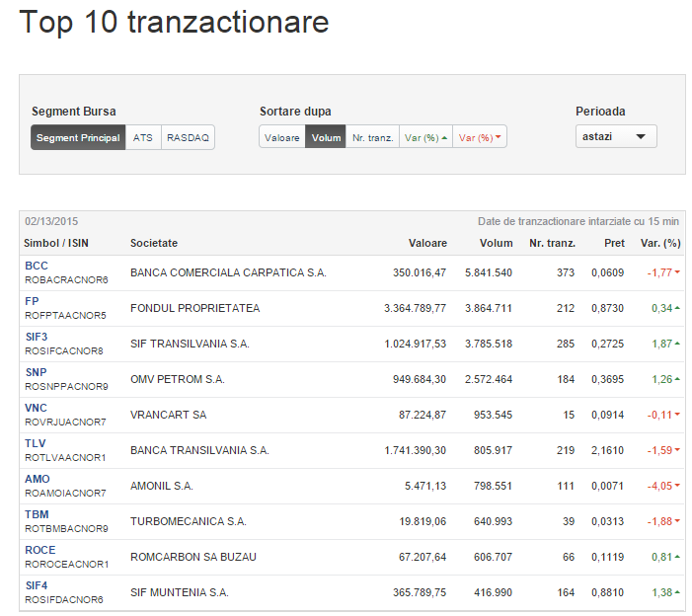Click the Valoare column header in table
Viewport: 692px width, 616px height.
(427, 243)
